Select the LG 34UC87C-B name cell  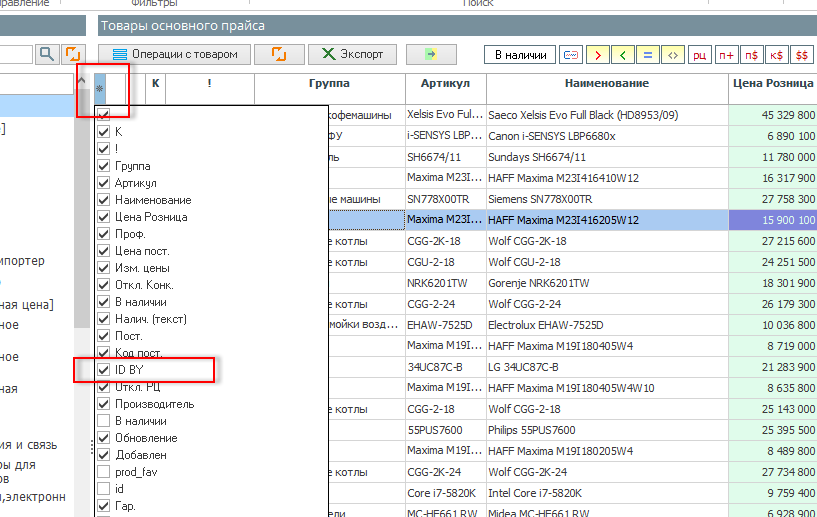pos(607,367)
